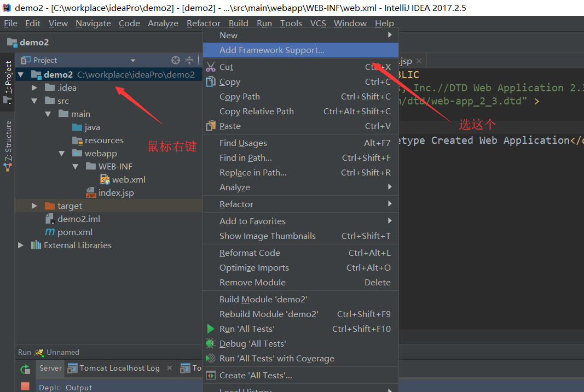
Task: Open the Refactor submenu arrow in context menu
Action: pyautogui.click(x=390, y=203)
